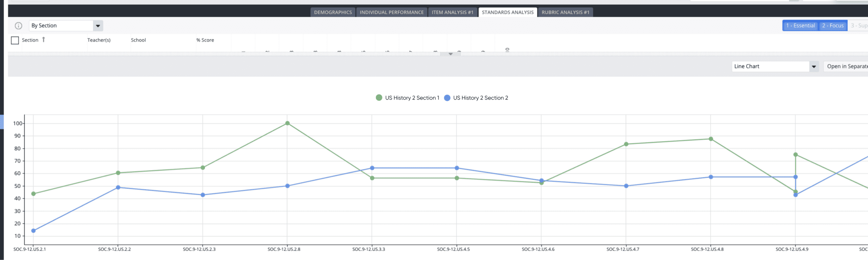Open the Line Chart type dropdown
Screen dimensions: 868x260
click(x=814, y=66)
